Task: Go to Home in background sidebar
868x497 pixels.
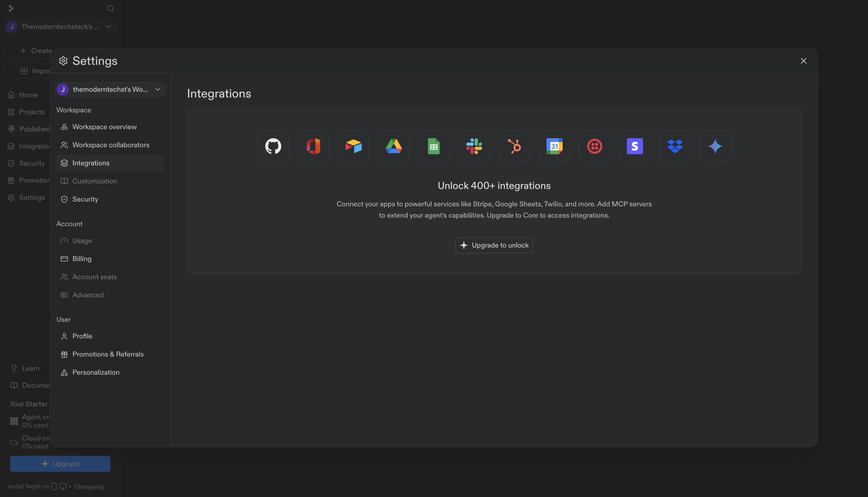Action: [28, 95]
